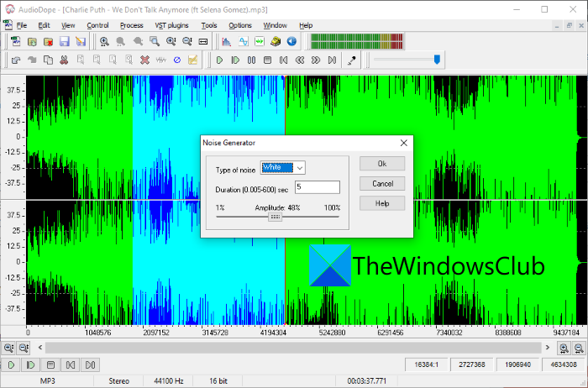Click the Help button in Noise Generator
This screenshot has height=388, width=588.
(382, 203)
